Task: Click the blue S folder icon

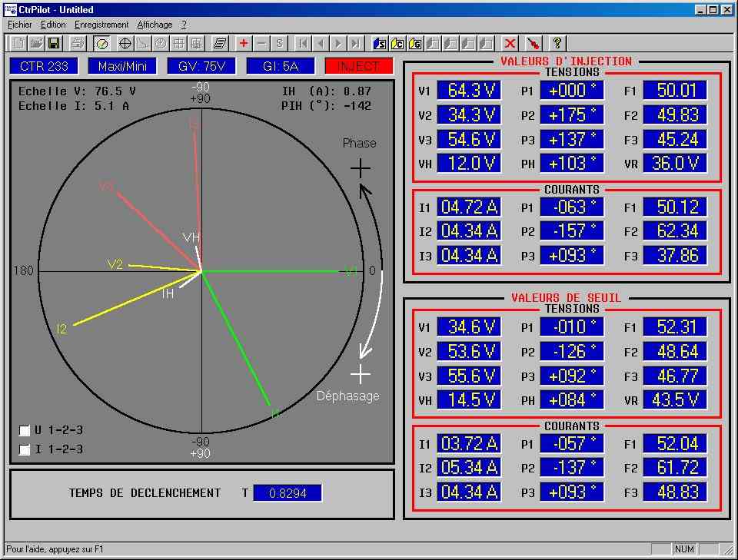Action: (x=380, y=44)
